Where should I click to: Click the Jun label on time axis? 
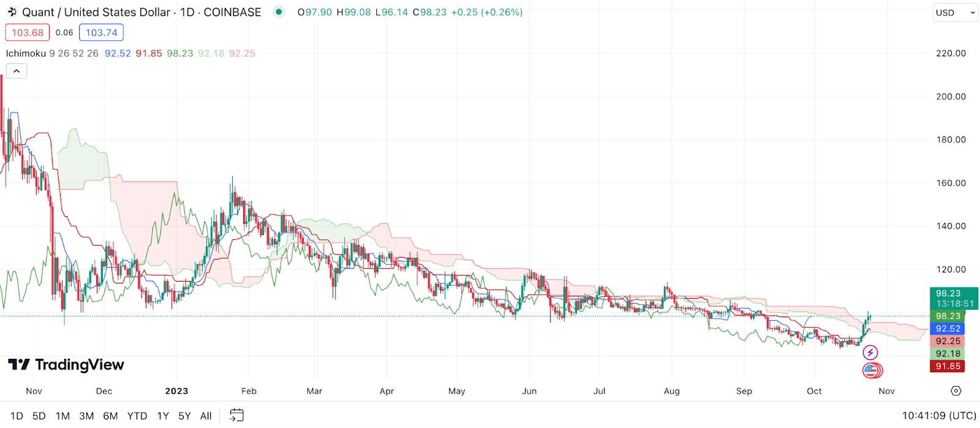click(529, 391)
